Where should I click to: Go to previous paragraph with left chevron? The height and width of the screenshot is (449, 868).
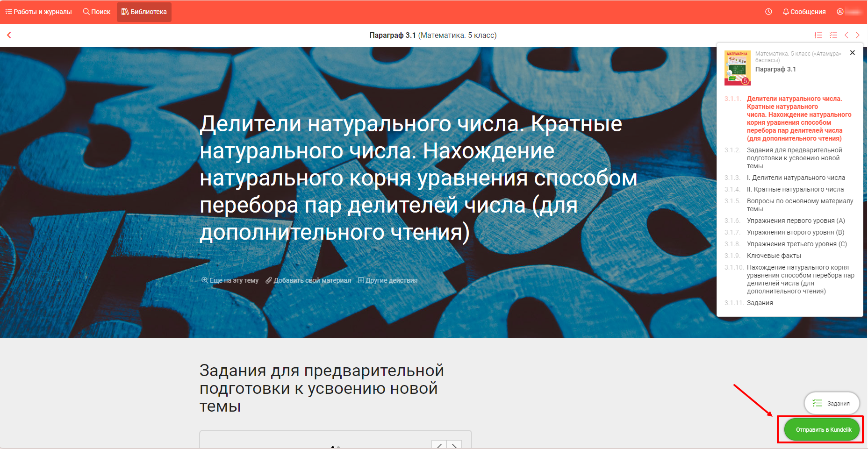(846, 35)
